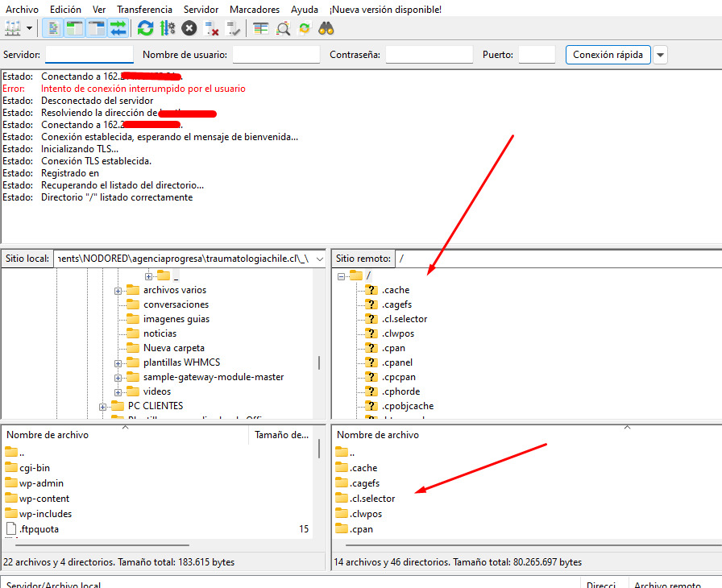722x588 pixels.
Task: Collapse the remote root folder
Action: [x=342, y=275]
